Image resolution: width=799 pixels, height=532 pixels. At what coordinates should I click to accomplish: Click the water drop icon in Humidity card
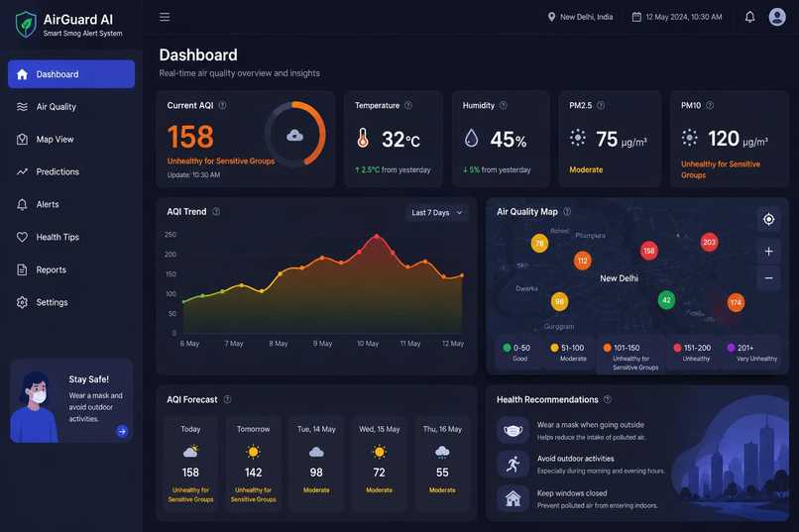[471, 138]
